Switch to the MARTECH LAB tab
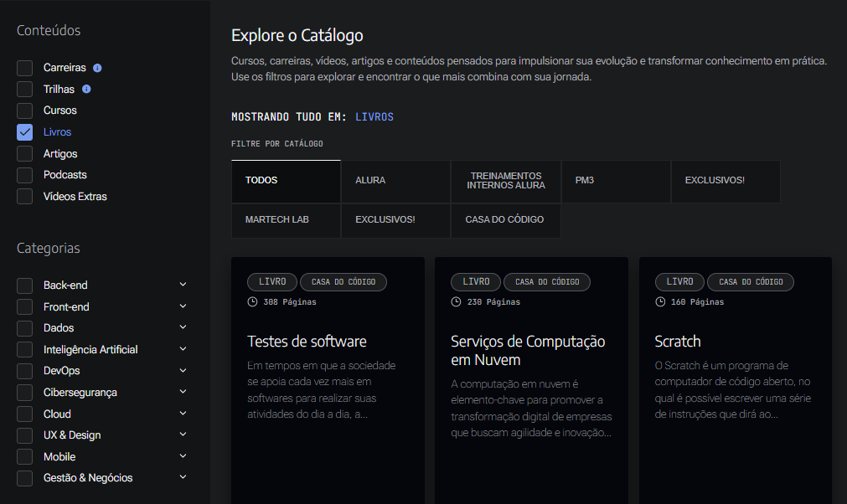 pos(286,220)
